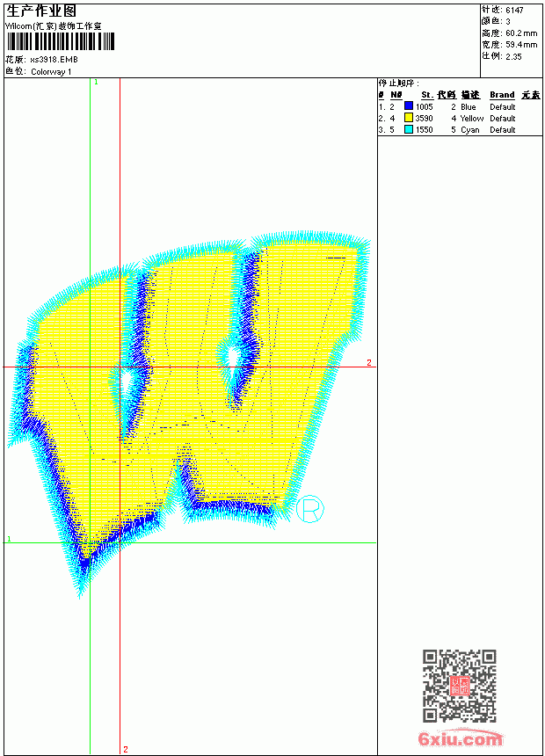Image resolution: width=545 pixels, height=756 pixels.
Task: Click the cyan color swatch for thread 1550
Action: 409,129
